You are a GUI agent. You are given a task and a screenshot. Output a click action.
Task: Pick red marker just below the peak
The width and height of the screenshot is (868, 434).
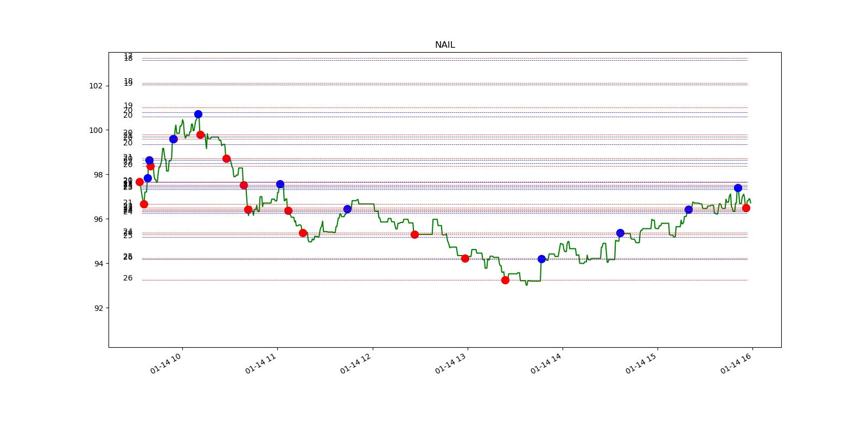tap(200, 135)
